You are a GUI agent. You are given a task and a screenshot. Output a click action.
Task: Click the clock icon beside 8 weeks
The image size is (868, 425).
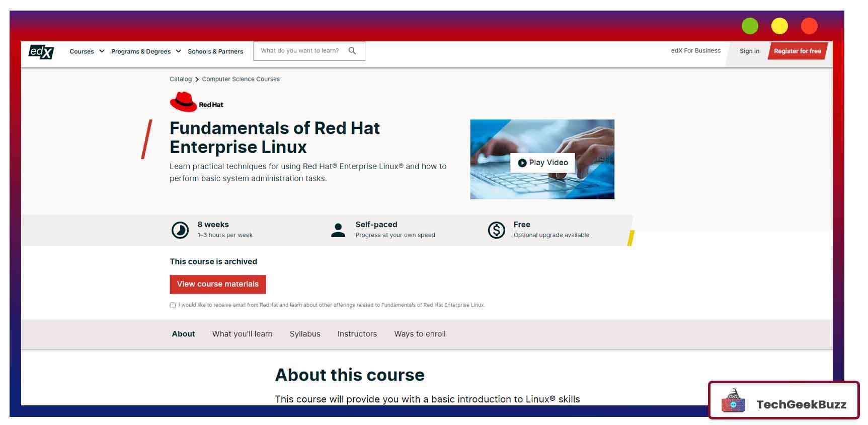click(180, 230)
